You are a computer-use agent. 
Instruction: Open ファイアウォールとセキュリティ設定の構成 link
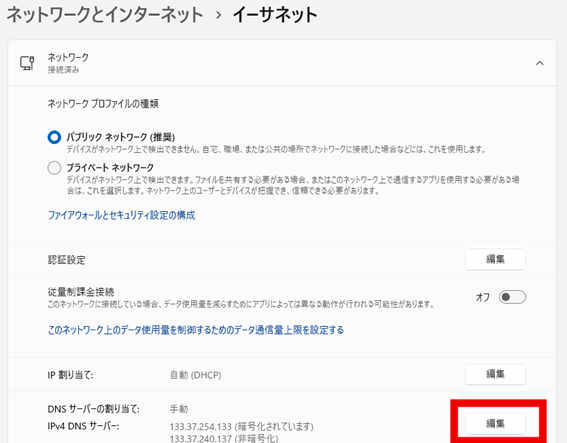tap(122, 216)
